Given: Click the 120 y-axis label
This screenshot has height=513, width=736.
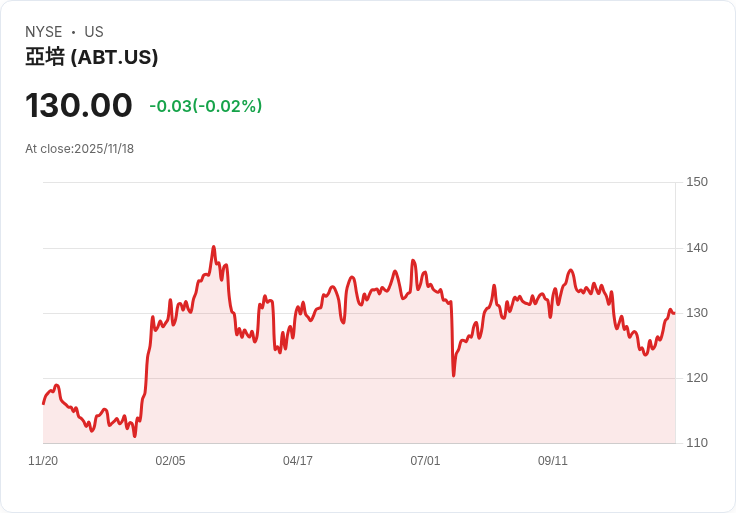Looking at the screenshot, I should tap(697, 378).
